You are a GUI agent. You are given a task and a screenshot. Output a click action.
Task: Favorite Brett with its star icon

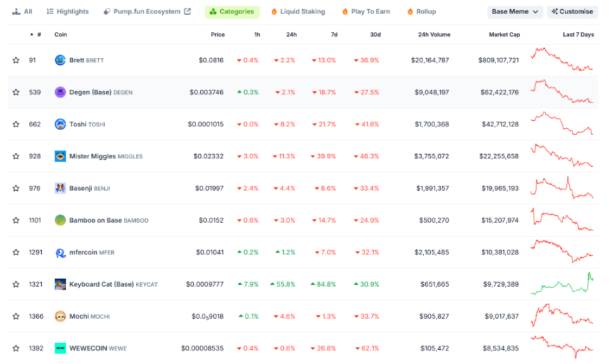coord(16,60)
